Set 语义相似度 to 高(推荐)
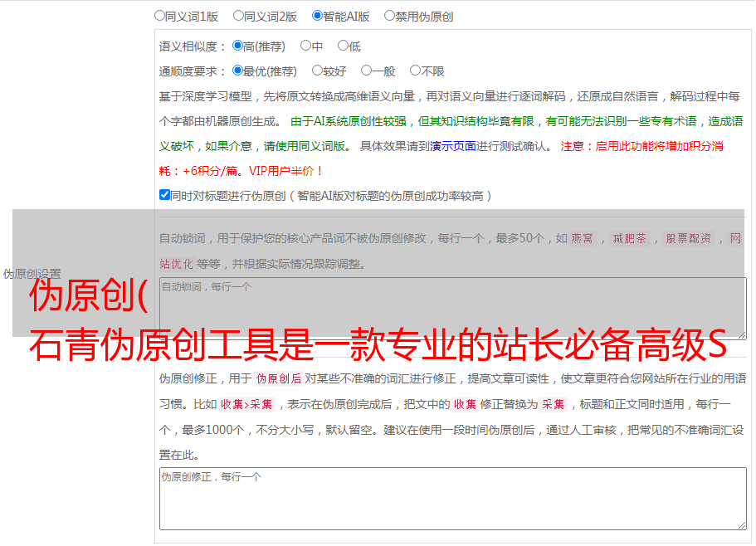Image resolution: width=756 pixels, height=546 pixels. pyautogui.click(x=237, y=46)
